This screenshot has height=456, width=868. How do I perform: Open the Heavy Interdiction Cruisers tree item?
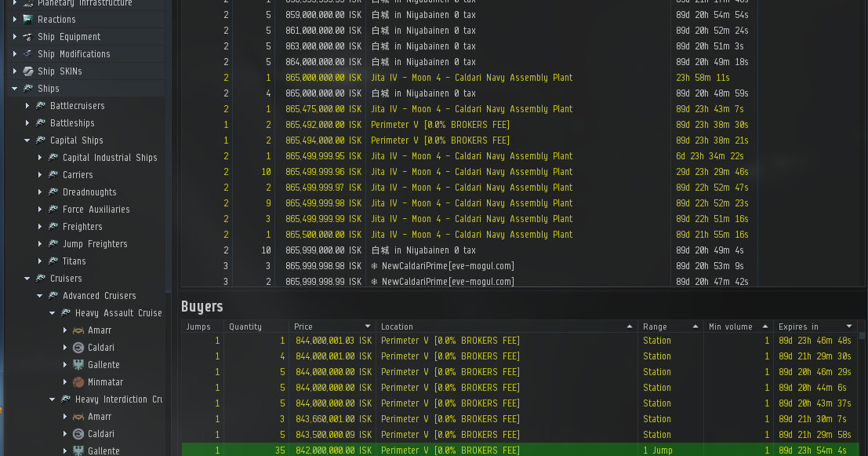pos(118,399)
